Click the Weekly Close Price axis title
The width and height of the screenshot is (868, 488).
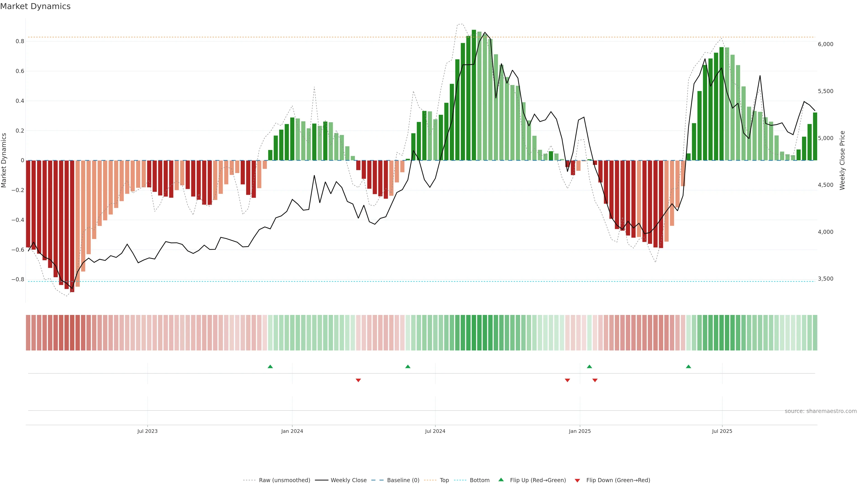tap(842, 160)
